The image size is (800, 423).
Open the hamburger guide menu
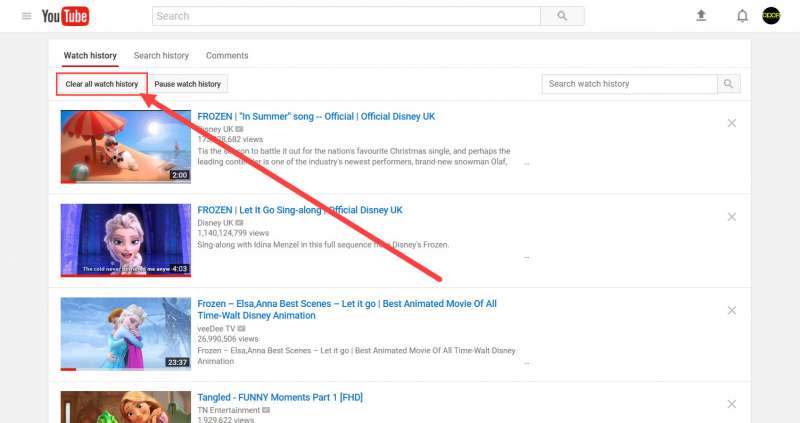pyautogui.click(x=27, y=16)
